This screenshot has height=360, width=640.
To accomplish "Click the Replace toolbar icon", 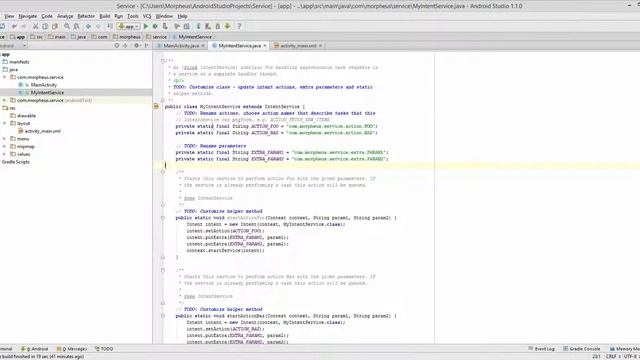I will tap(76, 27).
